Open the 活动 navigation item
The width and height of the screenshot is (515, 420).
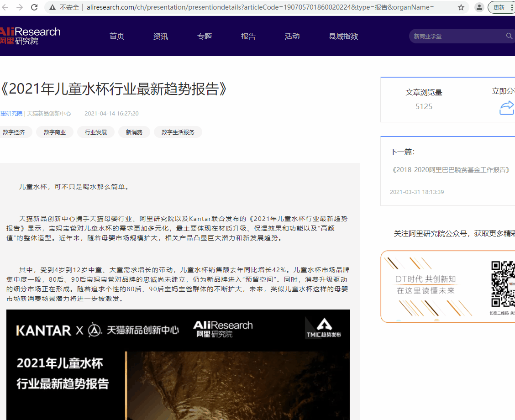[x=292, y=36]
